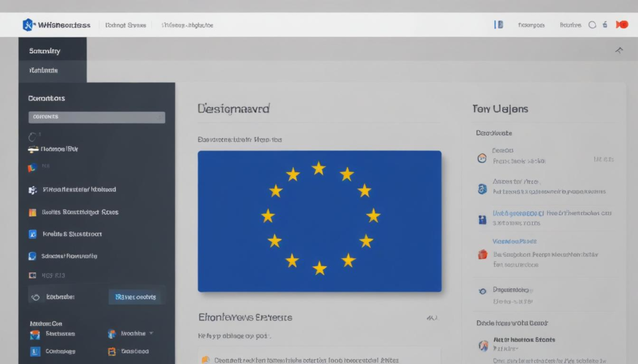Screen dimensions: 638x364
Task: Click the small screen icon beside "NGF R13"
Action: coord(32,276)
